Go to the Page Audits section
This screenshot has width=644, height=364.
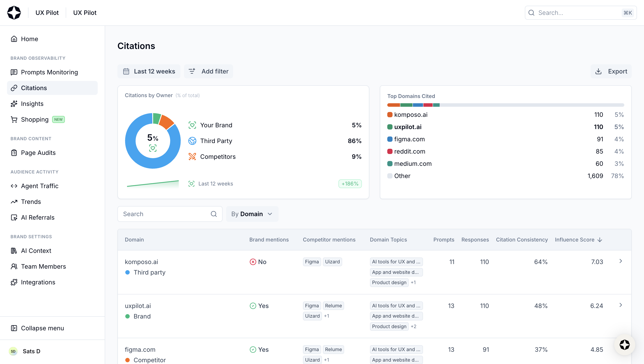(x=38, y=153)
